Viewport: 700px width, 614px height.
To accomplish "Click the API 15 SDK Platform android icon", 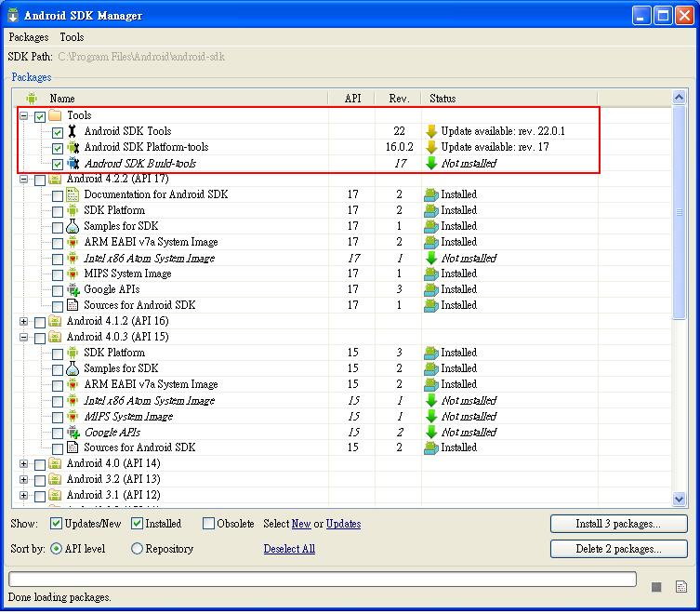I will 73,353.
